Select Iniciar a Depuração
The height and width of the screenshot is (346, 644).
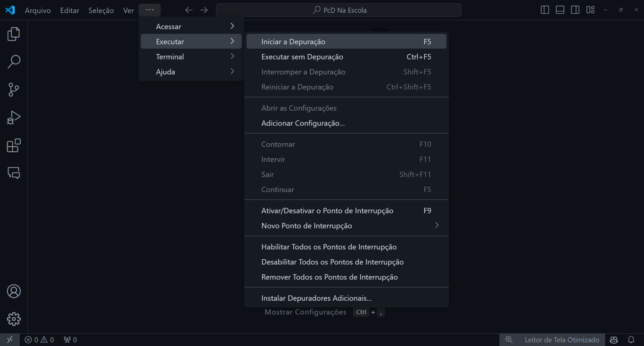point(346,41)
